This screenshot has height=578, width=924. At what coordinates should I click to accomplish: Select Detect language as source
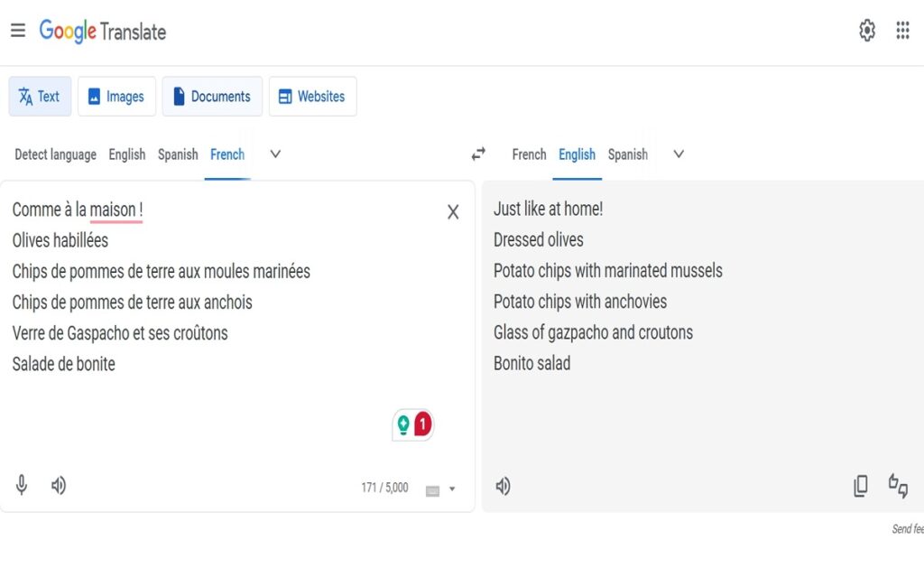pyautogui.click(x=55, y=154)
